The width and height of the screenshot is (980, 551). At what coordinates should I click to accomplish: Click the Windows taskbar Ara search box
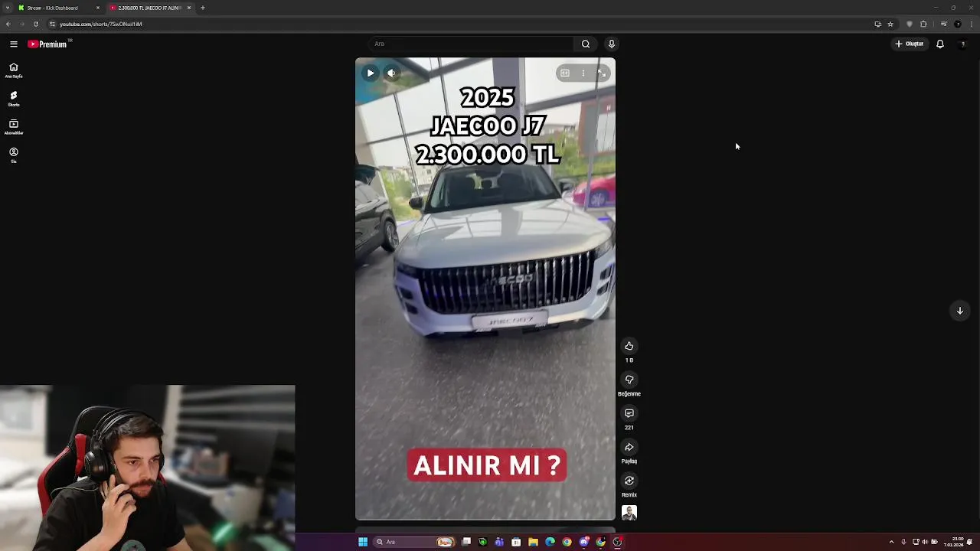pyautogui.click(x=414, y=542)
